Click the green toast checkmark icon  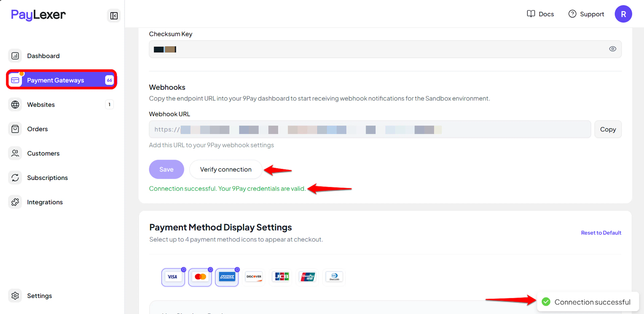tap(546, 302)
